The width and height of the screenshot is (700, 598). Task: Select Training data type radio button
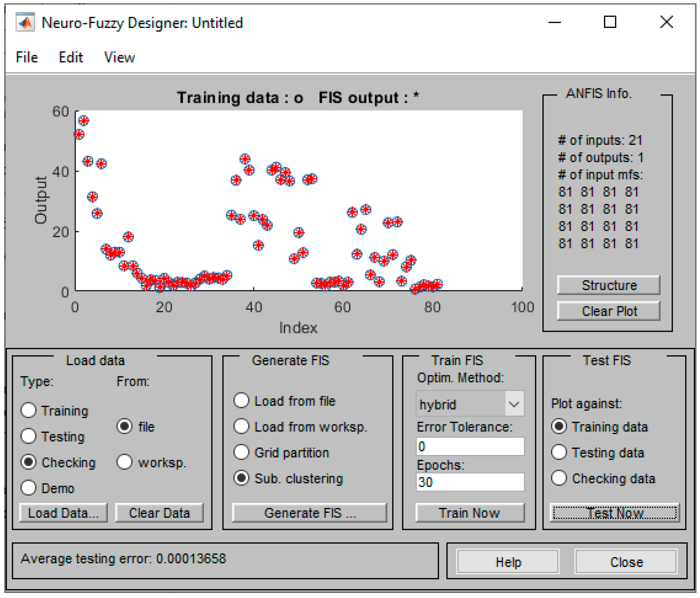(x=28, y=411)
